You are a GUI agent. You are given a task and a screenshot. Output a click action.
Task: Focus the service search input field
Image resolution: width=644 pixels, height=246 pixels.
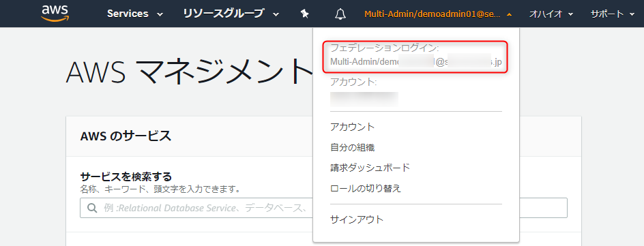pos(323,208)
